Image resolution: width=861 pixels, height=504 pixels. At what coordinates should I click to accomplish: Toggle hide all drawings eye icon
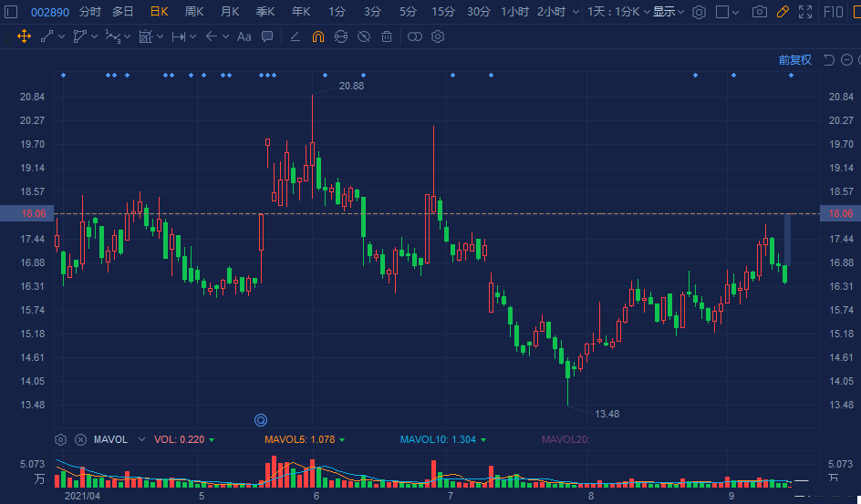coord(364,36)
